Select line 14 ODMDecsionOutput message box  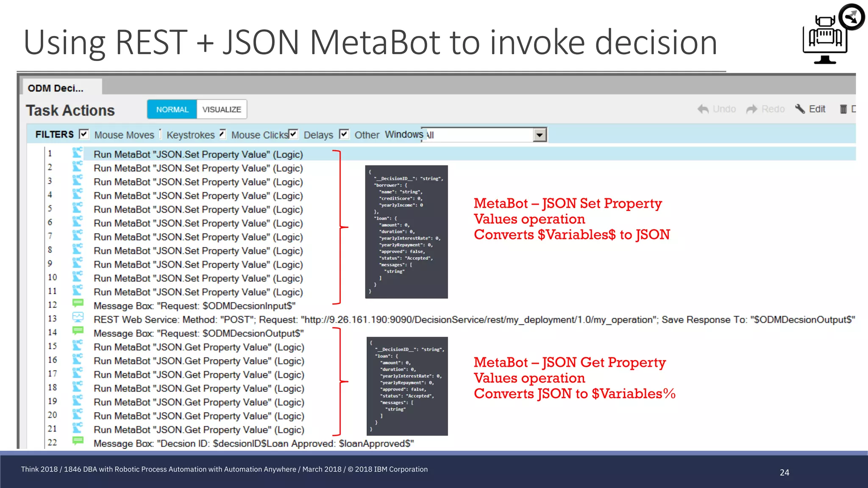click(x=198, y=333)
